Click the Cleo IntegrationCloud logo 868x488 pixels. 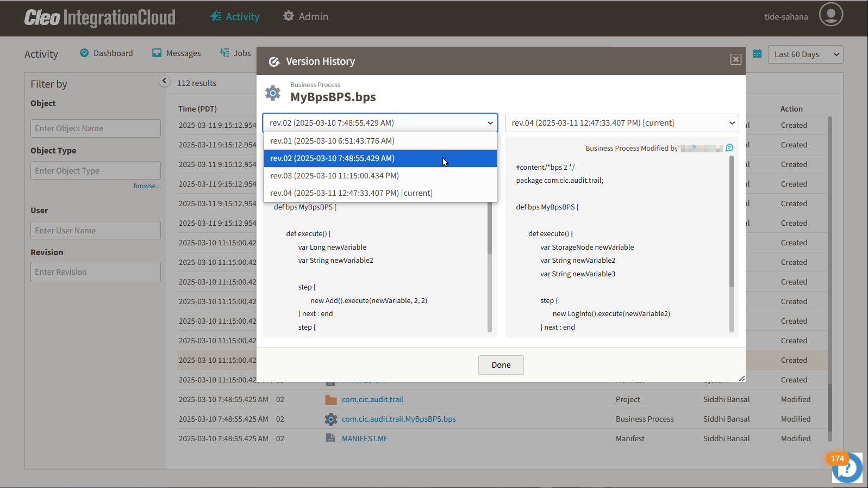pos(100,17)
